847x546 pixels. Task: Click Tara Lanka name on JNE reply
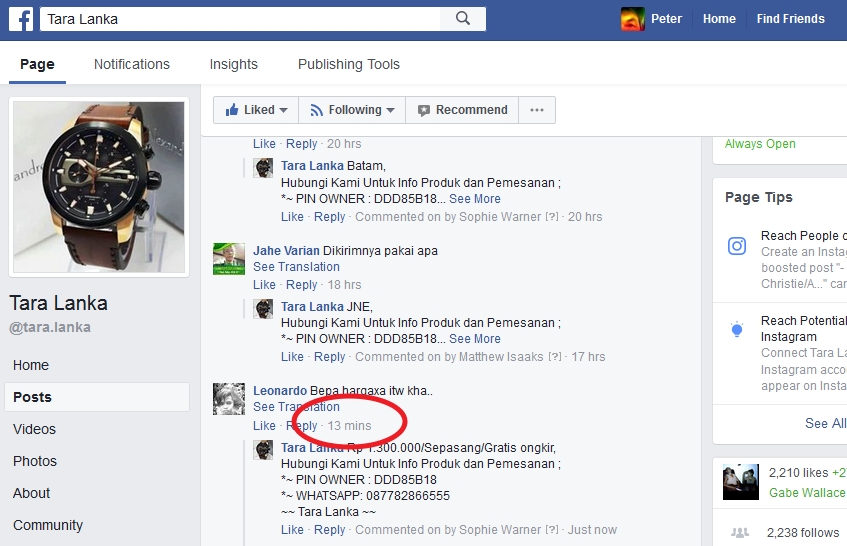coord(312,307)
